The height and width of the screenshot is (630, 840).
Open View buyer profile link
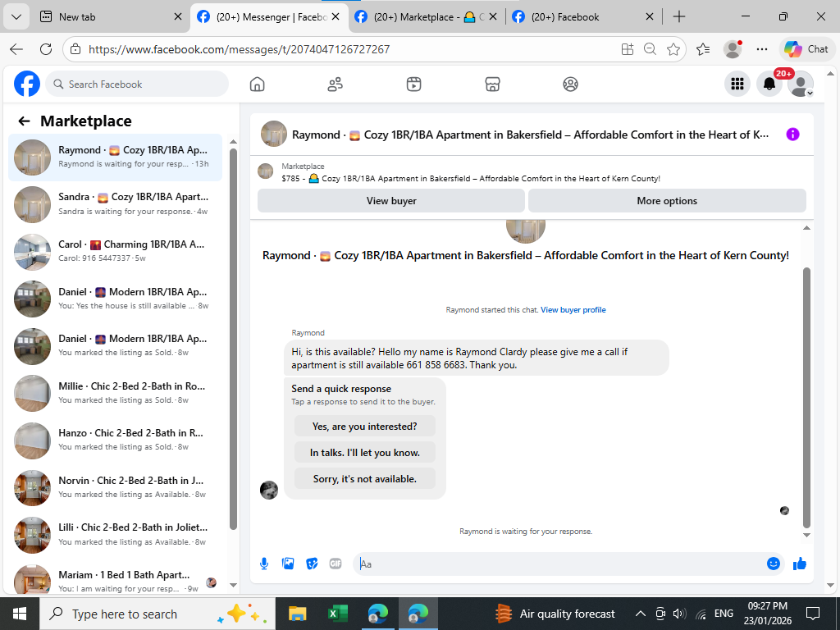pyautogui.click(x=573, y=309)
